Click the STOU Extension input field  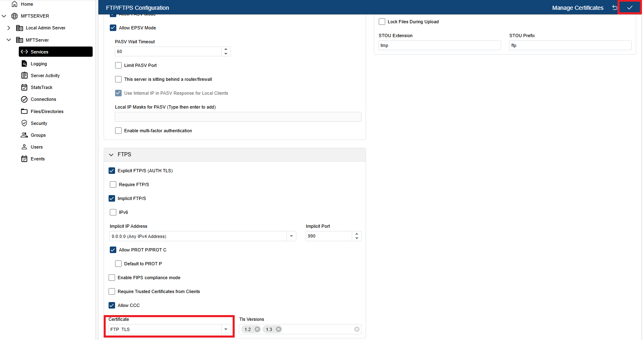439,45
